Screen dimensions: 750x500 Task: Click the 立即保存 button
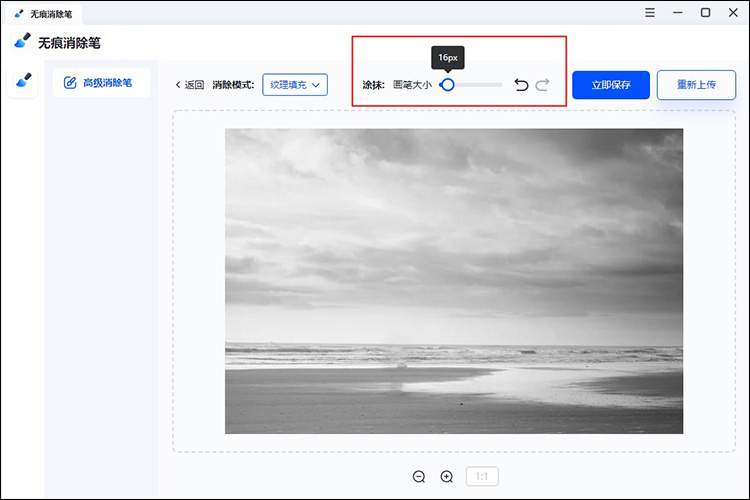tap(611, 85)
